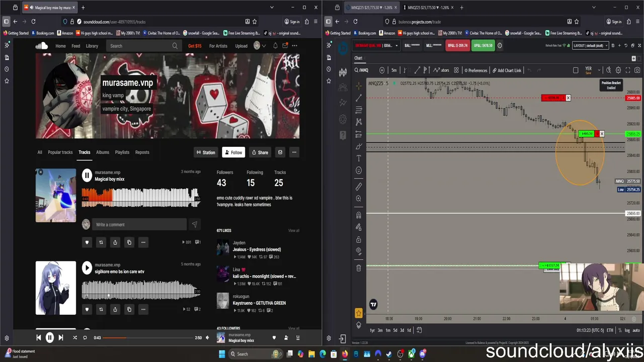This screenshot has width=644, height=362.
Task: Open the SoundCloud Feed page
Action: 75,46
